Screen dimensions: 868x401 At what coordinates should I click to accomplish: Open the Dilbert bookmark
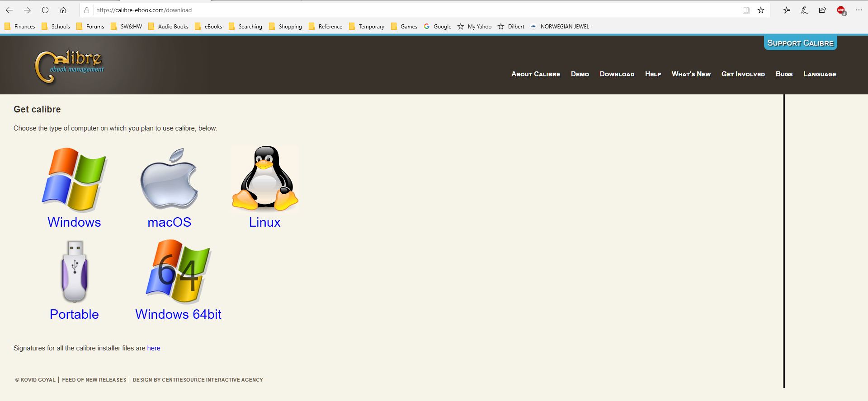pyautogui.click(x=511, y=27)
